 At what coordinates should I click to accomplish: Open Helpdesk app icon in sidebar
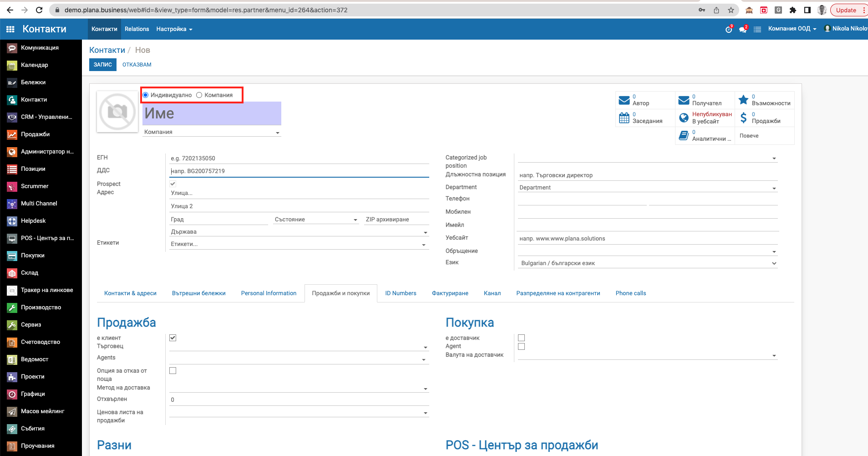(x=12, y=221)
